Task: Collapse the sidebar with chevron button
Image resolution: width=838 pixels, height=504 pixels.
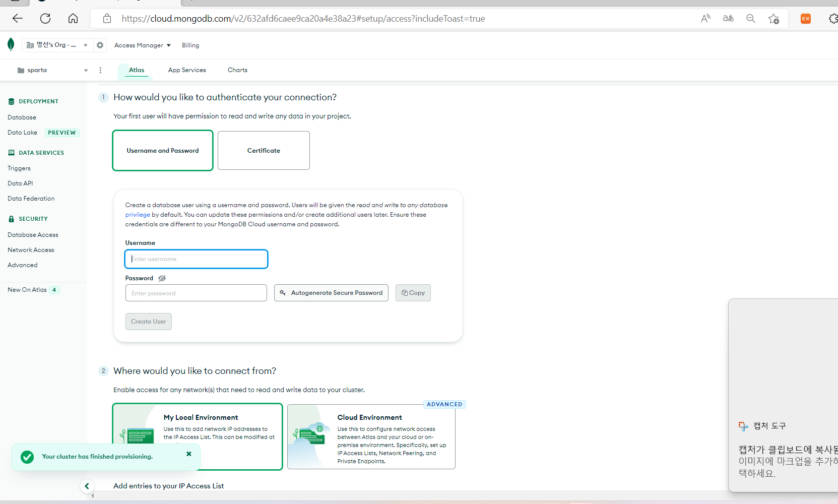Action: 87,486
